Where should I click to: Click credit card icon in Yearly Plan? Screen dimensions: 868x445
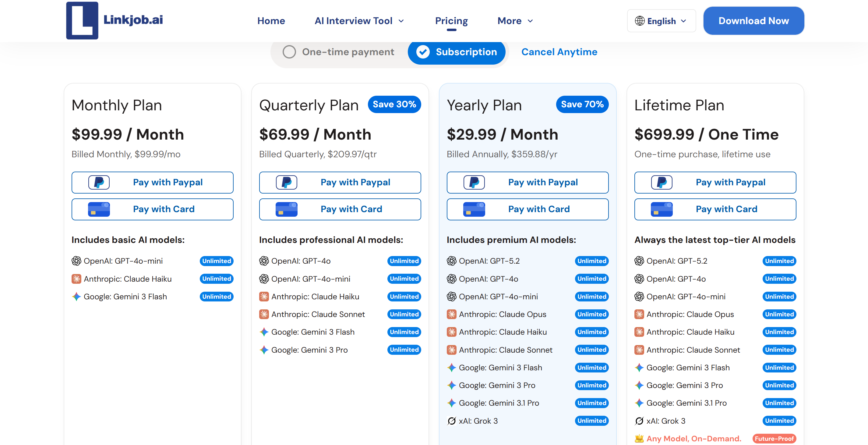point(474,209)
